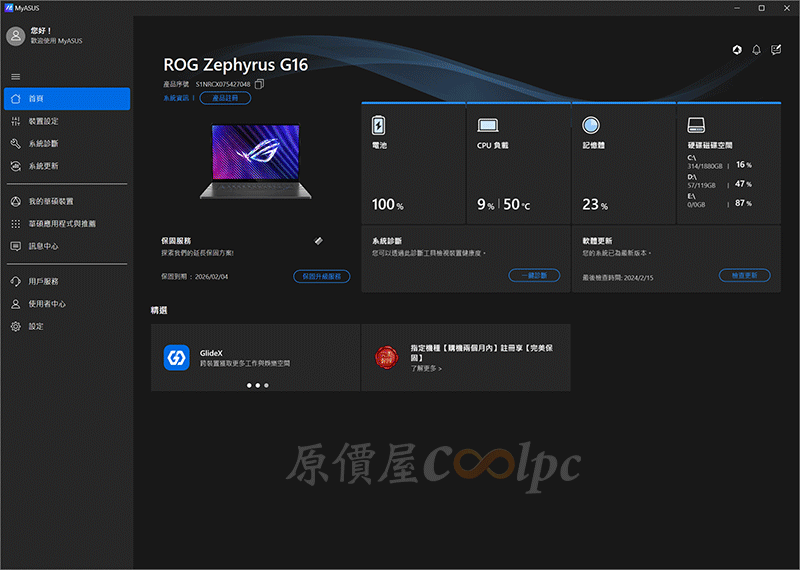Open 裝置設定 device settings sliders icon
Screen dimensions: 800x570
[16, 121]
